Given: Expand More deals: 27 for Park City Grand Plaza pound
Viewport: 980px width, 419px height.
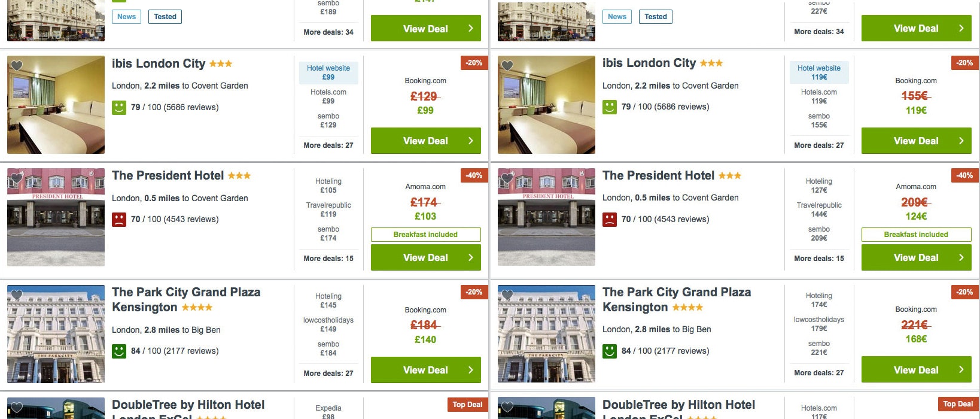Looking at the screenshot, I should coord(328,374).
